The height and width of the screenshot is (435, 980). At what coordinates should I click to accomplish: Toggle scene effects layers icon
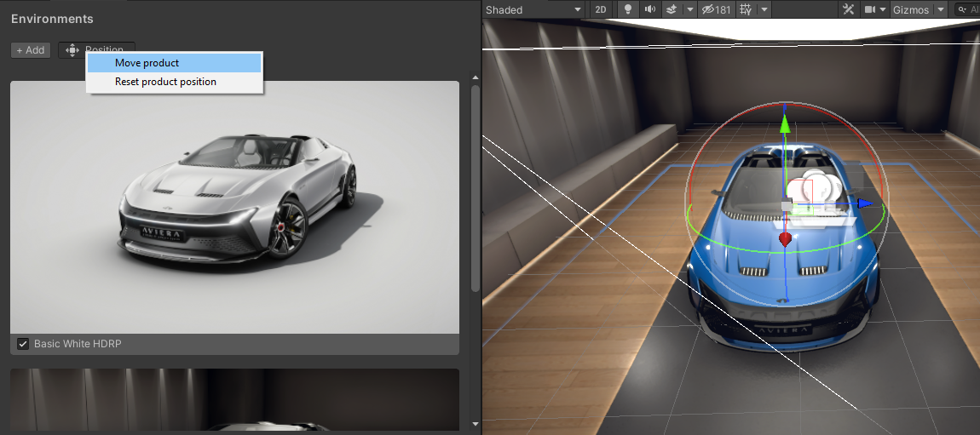point(671,9)
